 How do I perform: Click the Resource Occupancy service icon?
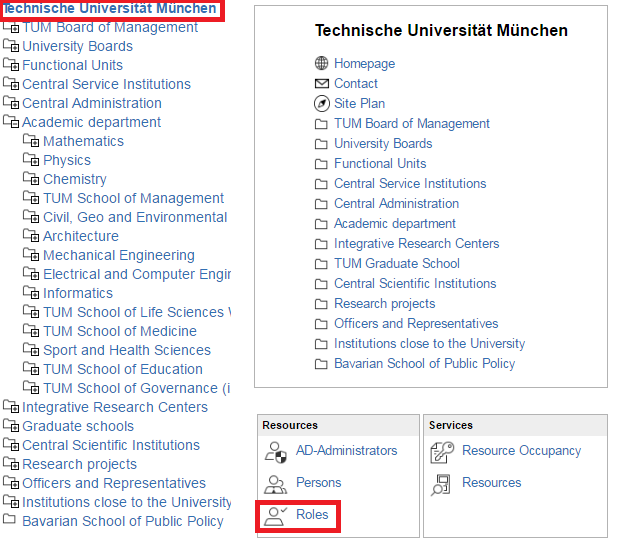(442, 452)
